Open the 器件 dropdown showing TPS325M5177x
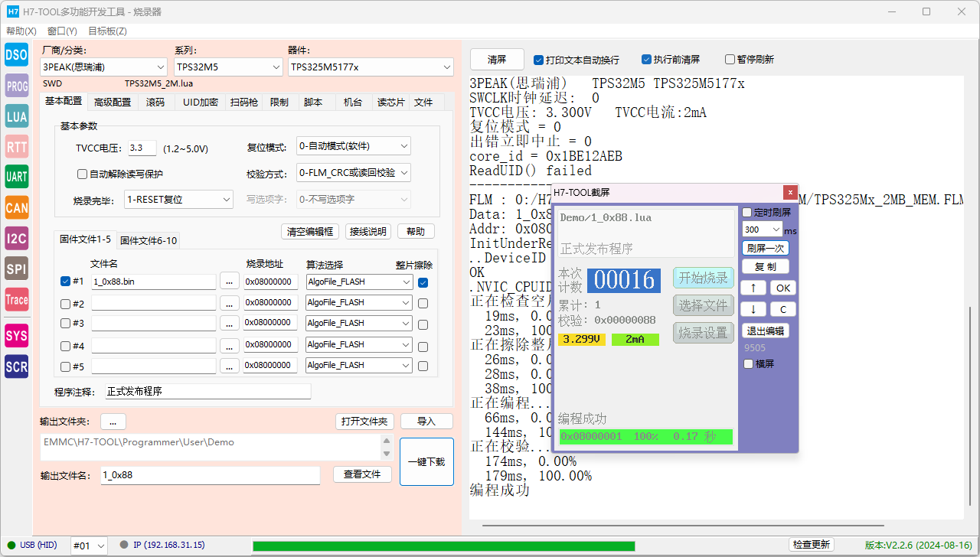This screenshot has height=557, width=980. click(371, 67)
